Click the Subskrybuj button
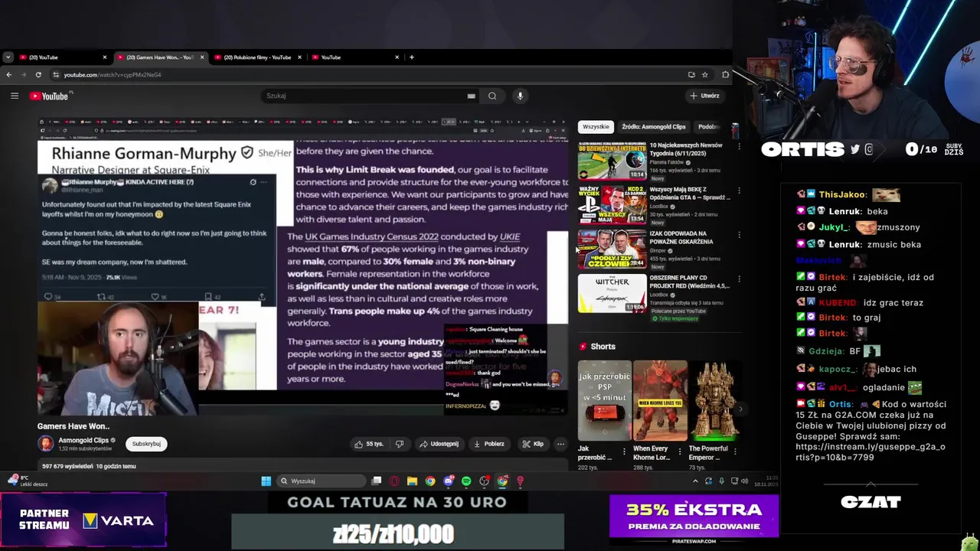Image resolution: width=980 pixels, height=551 pixels. pyautogui.click(x=146, y=444)
